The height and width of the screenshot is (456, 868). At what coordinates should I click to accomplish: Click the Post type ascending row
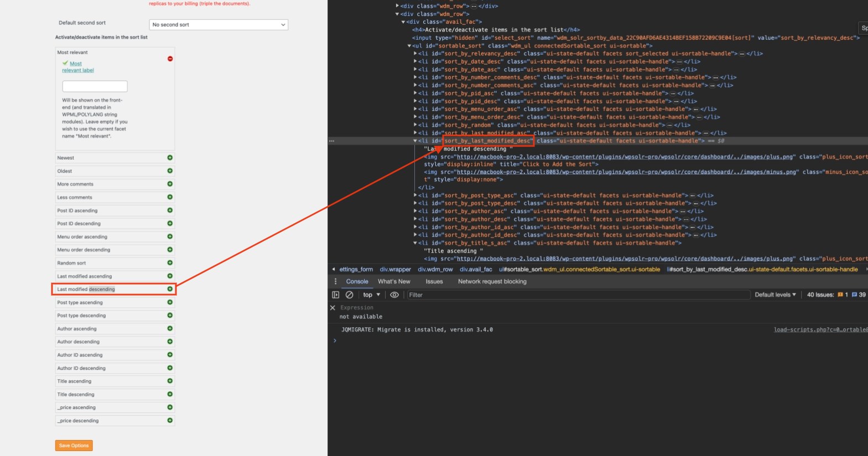pos(115,302)
